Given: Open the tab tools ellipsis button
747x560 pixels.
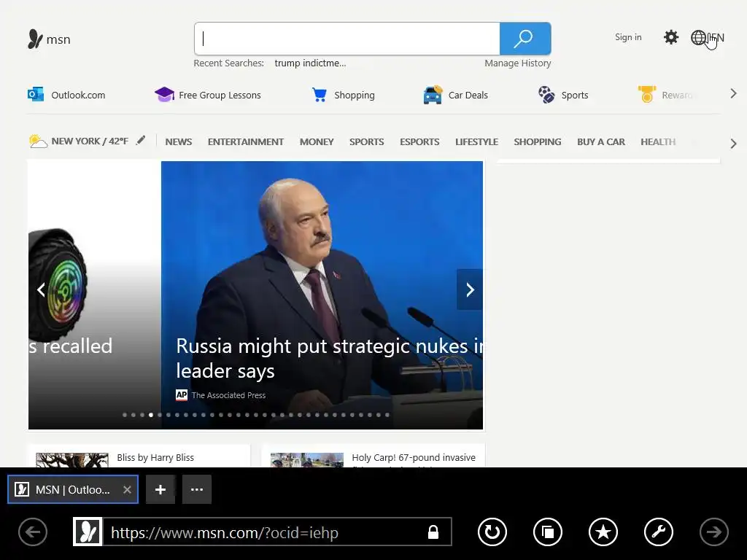Looking at the screenshot, I should (197, 489).
